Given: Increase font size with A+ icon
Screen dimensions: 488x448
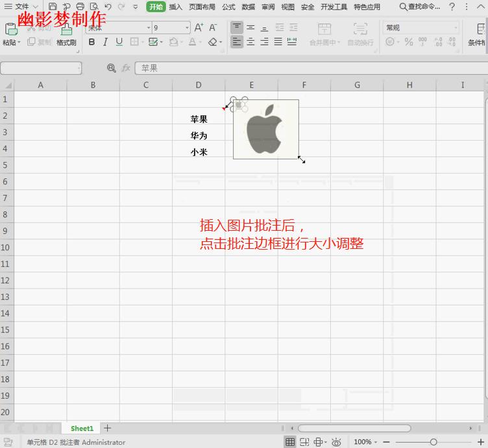Looking at the screenshot, I should click(199, 27).
